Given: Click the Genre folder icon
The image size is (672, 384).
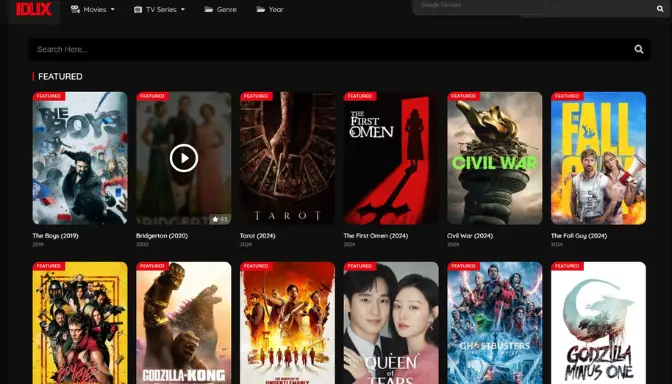Looking at the screenshot, I should tap(209, 9).
